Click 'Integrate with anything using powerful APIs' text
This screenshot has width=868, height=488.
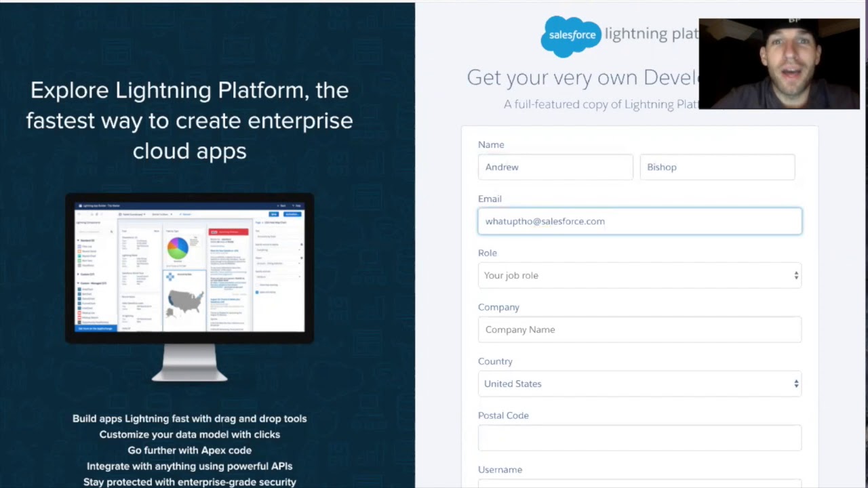pyautogui.click(x=189, y=466)
